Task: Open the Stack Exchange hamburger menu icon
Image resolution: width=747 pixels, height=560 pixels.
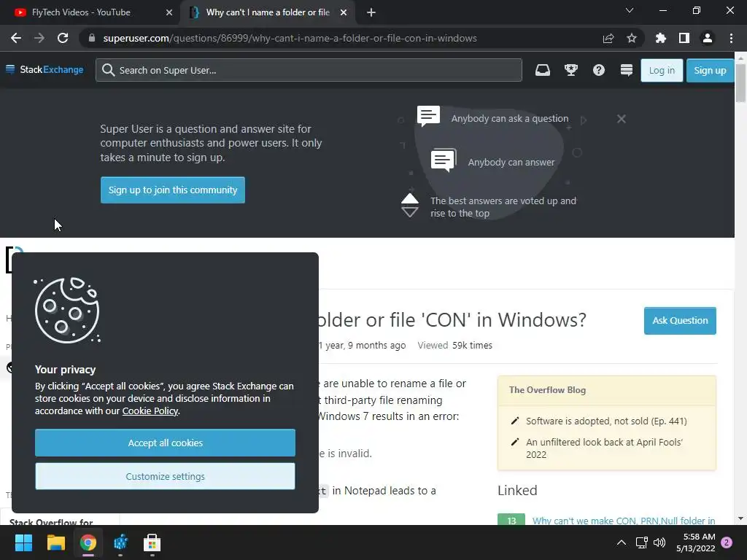Action: (10, 69)
